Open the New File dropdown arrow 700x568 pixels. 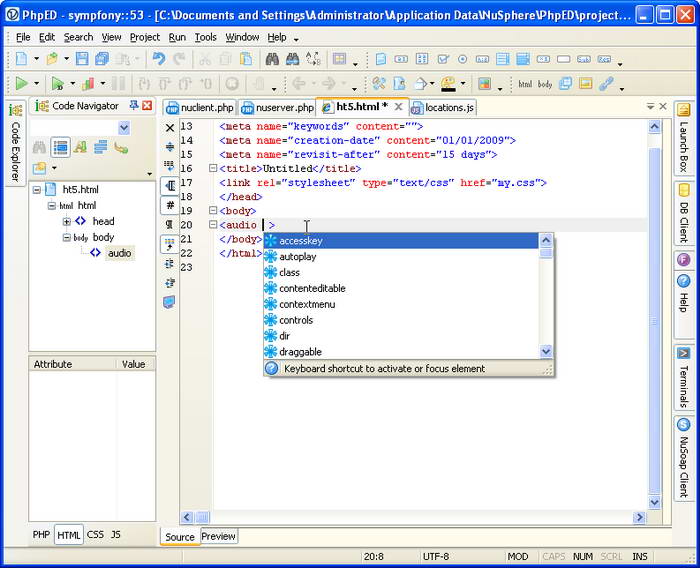[36, 59]
